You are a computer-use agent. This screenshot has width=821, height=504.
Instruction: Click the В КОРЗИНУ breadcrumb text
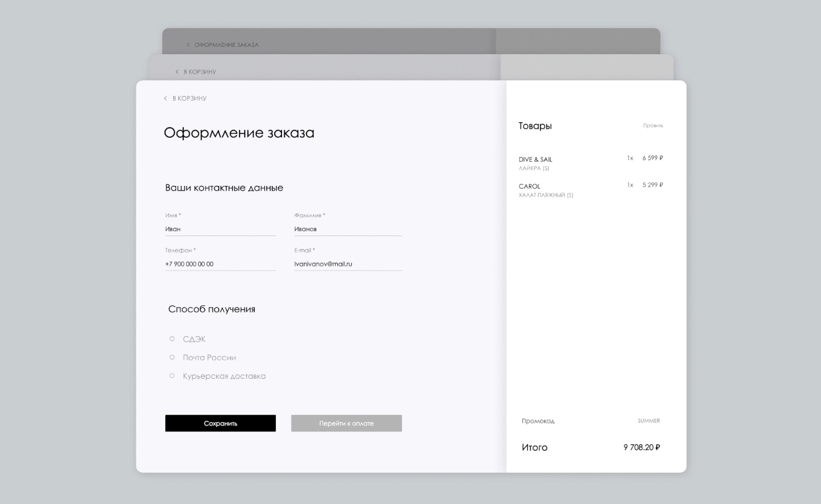point(190,98)
